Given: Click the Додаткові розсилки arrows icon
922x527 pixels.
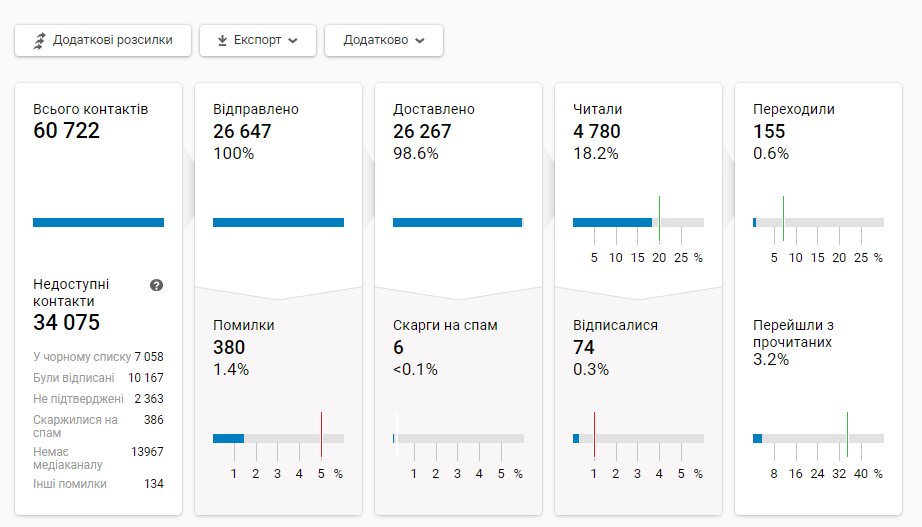Looking at the screenshot, I should 39,41.
